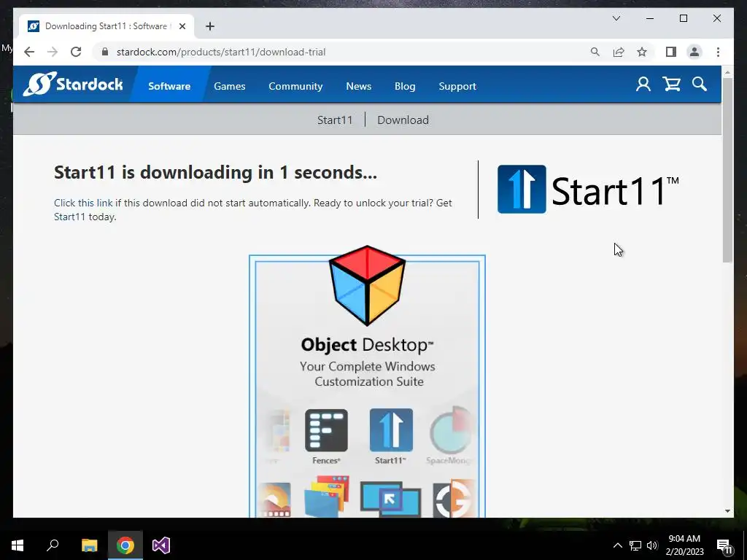Select the Start11 sub-navigation link
Viewport: 747px width, 560px height.
(335, 120)
